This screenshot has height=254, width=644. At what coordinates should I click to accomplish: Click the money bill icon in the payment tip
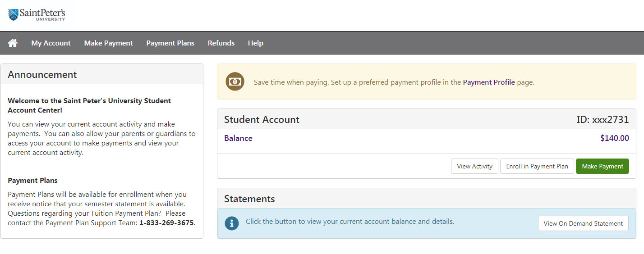(x=235, y=82)
